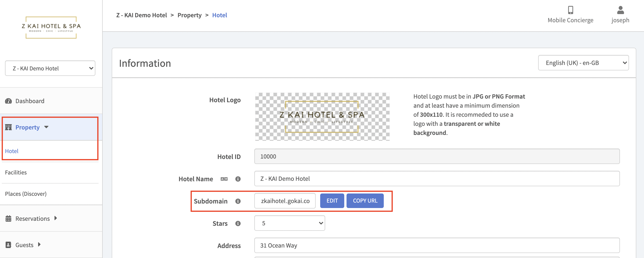Click the Stars info icon
This screenshot has height=258, width=644.
click(x=238, y=223)
